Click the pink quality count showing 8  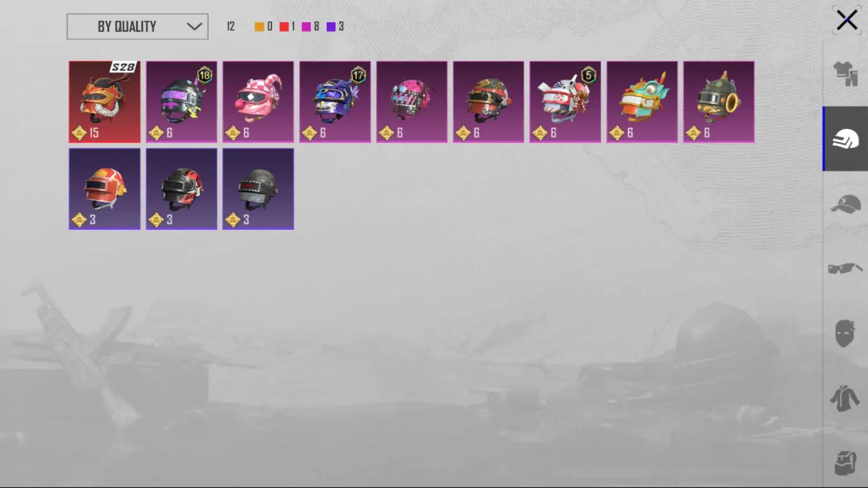click(x=311, y=27)
